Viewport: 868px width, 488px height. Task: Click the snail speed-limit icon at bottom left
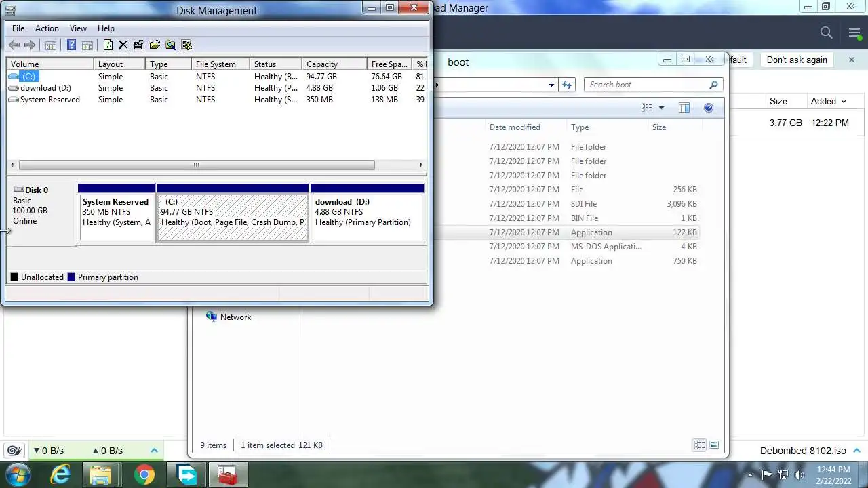point(13,450)
